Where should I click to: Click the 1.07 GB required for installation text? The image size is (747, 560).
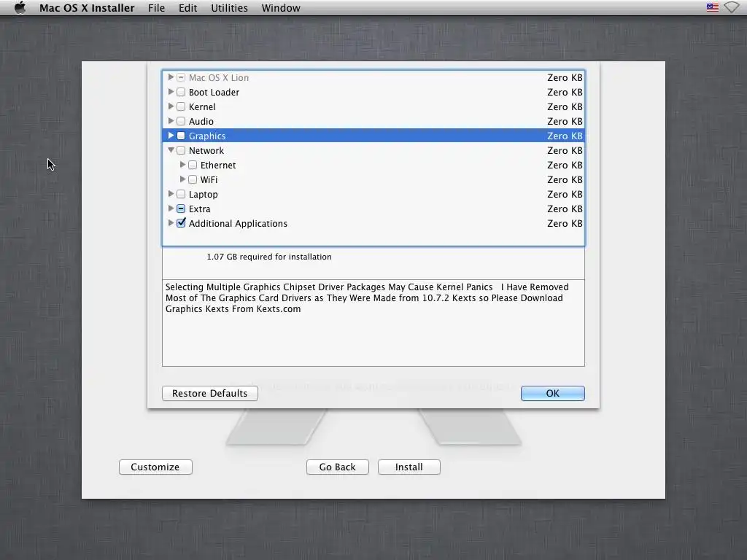[268, 257]
